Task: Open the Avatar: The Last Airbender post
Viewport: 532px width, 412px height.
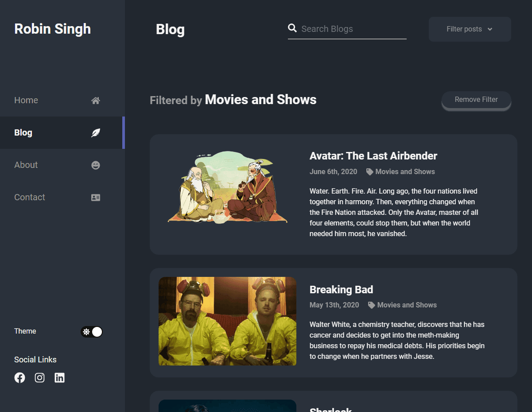Action: tap(373, 155)
